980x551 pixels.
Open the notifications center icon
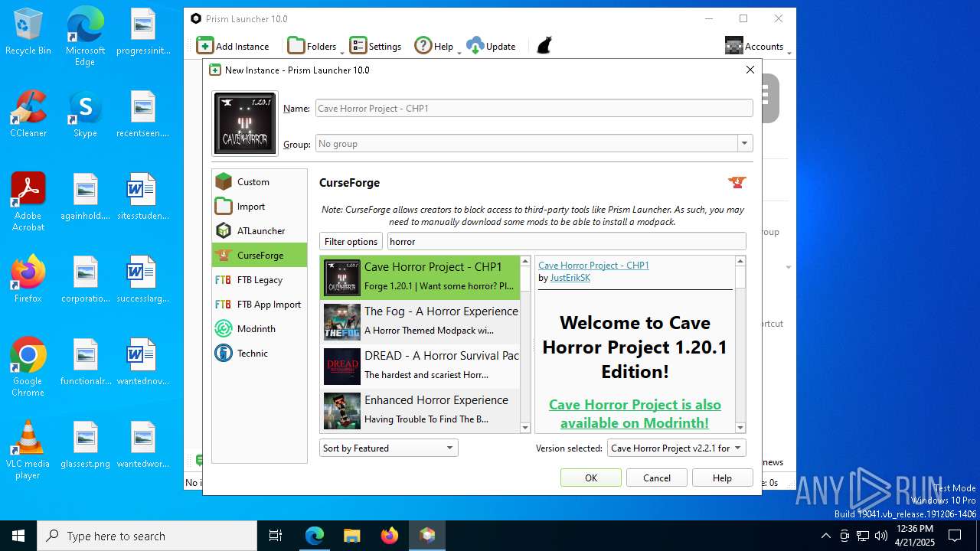[x=955, y=536]
